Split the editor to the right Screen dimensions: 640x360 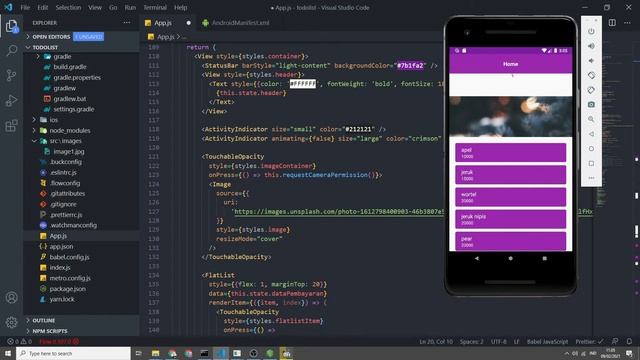[x=612, y=23]
